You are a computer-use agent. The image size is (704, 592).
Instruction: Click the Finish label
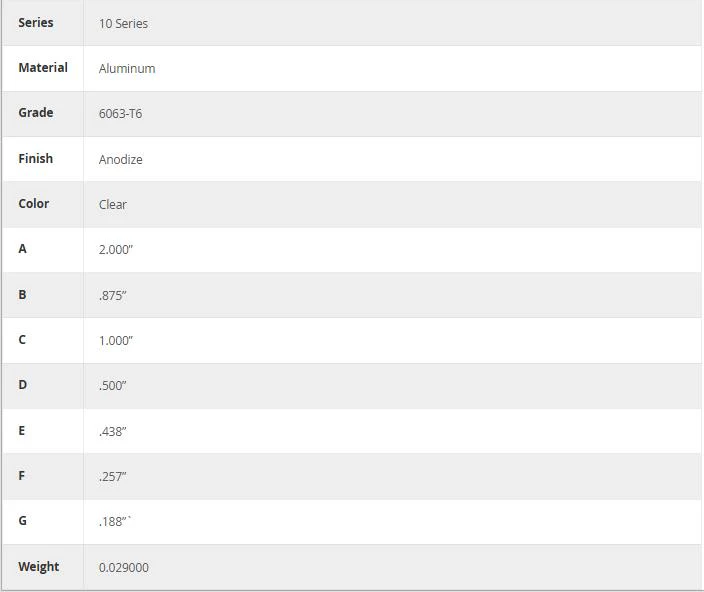coord(35,158)
